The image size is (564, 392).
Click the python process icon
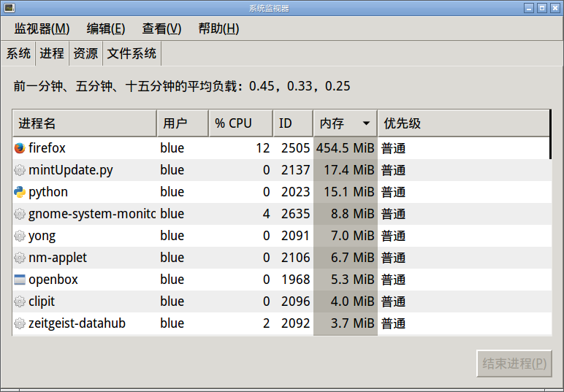(x=20, y=192)
